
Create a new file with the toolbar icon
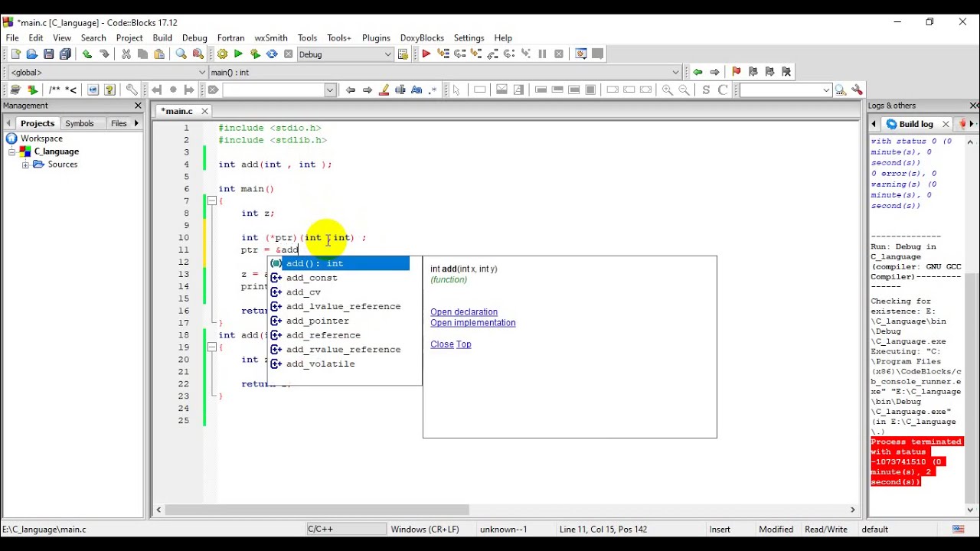tap(15, 54)
